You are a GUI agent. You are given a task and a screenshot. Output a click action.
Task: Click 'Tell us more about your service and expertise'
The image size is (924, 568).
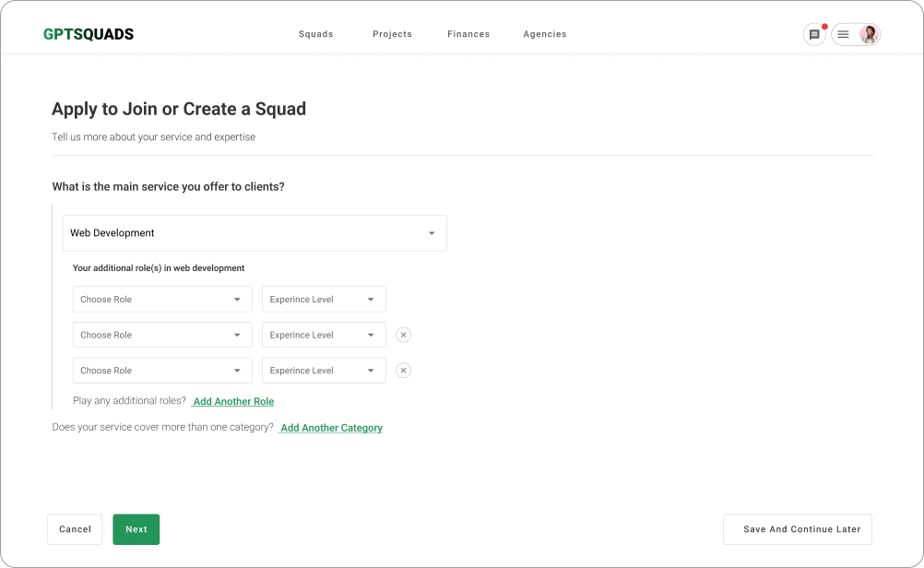click(x=154, y=137)
